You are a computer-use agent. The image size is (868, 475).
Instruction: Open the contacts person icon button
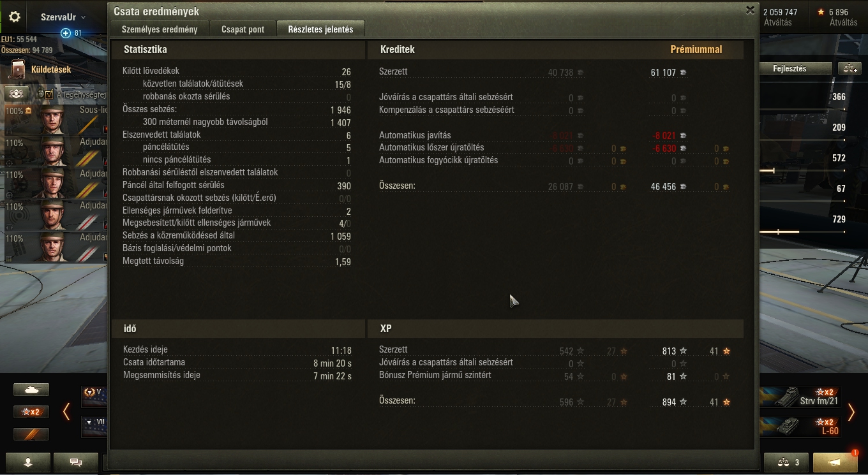pyautogui.click(x=28, y=462)
